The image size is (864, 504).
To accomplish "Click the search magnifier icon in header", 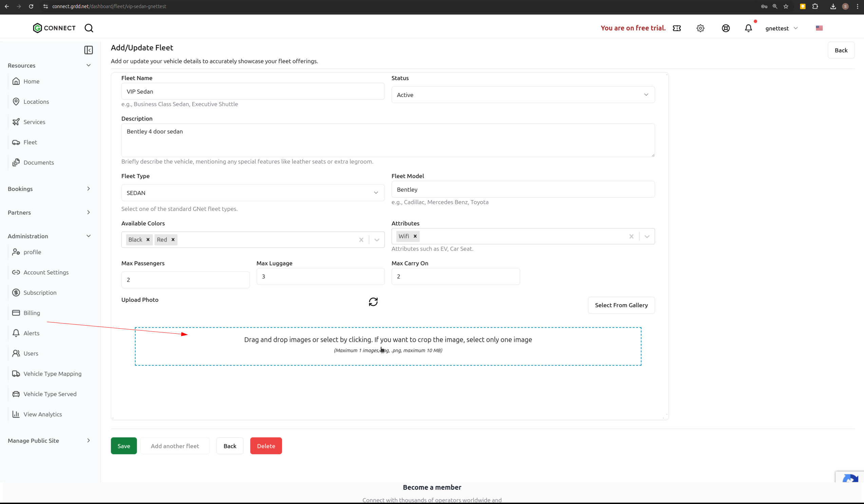I will (89, 28).
